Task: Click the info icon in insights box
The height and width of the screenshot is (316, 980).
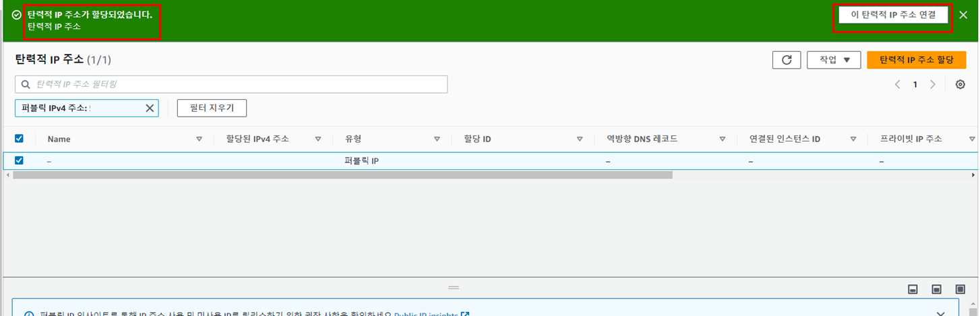Action: tap(29, 314)
